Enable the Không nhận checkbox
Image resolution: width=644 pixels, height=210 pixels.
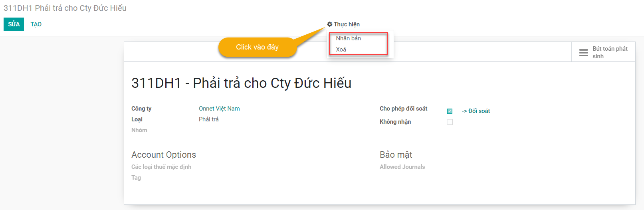pyautogui.click(x=450, y=122)
